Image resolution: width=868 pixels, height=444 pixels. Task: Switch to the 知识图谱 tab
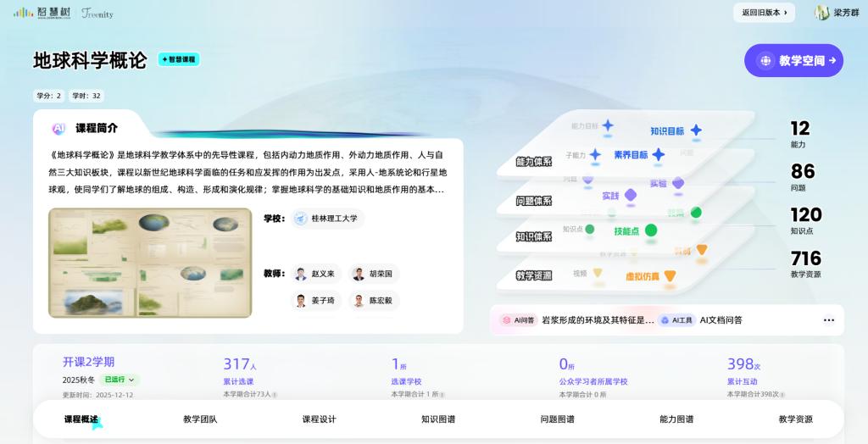(x=438, y=419)
